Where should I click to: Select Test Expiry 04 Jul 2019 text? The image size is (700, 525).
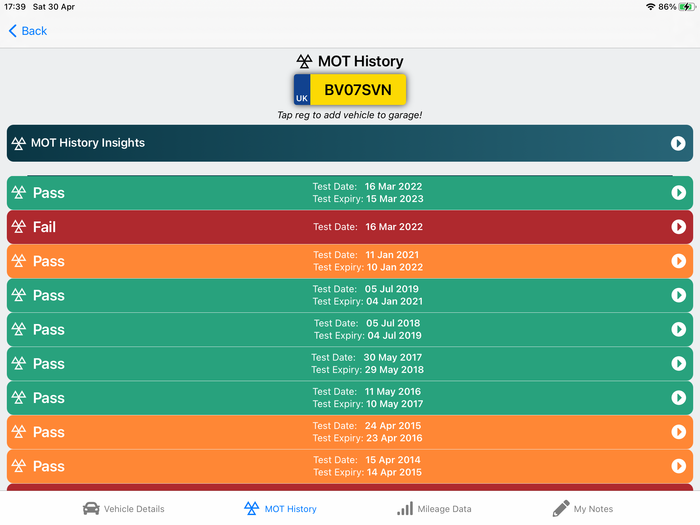[x=367, y=335]
